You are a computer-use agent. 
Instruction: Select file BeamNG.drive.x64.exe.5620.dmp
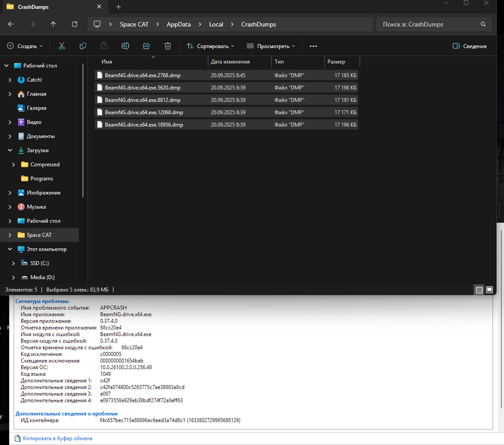click(x=226, y=88)
